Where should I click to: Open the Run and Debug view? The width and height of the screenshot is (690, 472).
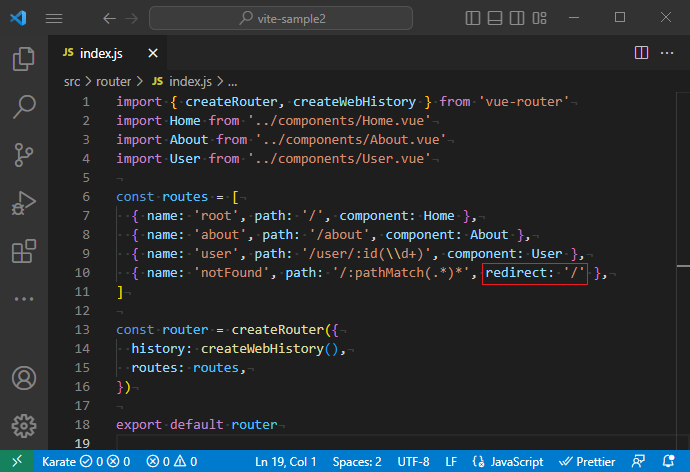24,203
